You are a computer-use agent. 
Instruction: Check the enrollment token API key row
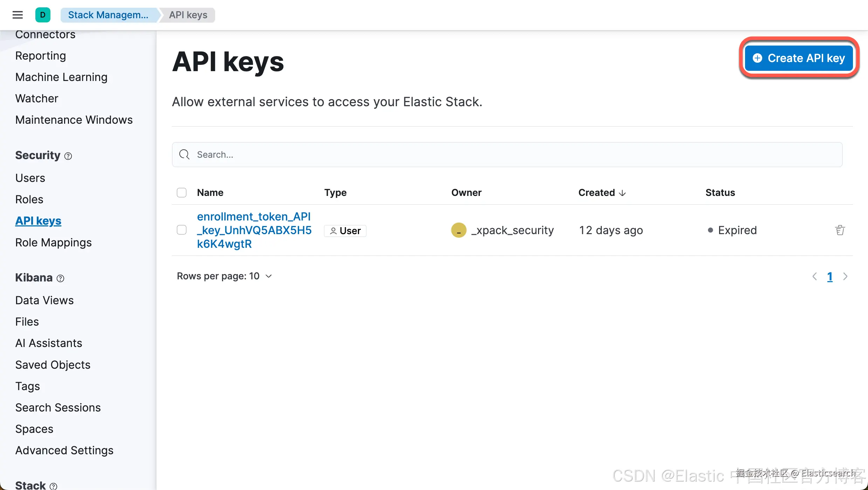tap(181, 230)
